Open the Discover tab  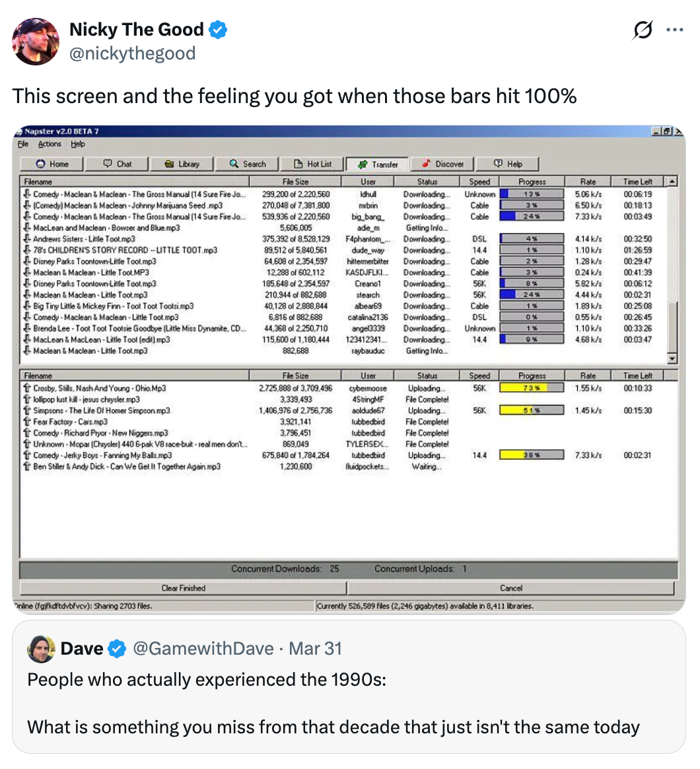pyautogui.click(x=442, y=164)
